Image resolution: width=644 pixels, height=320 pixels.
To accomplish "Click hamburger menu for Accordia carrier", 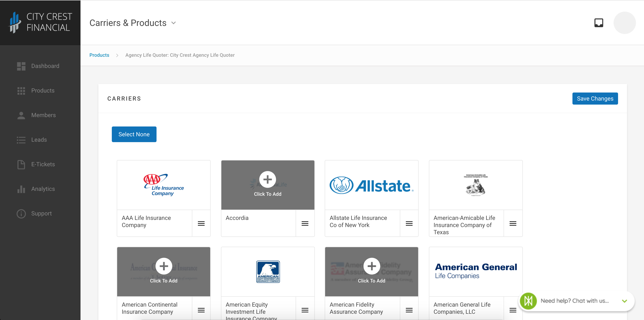I will 306,223.
